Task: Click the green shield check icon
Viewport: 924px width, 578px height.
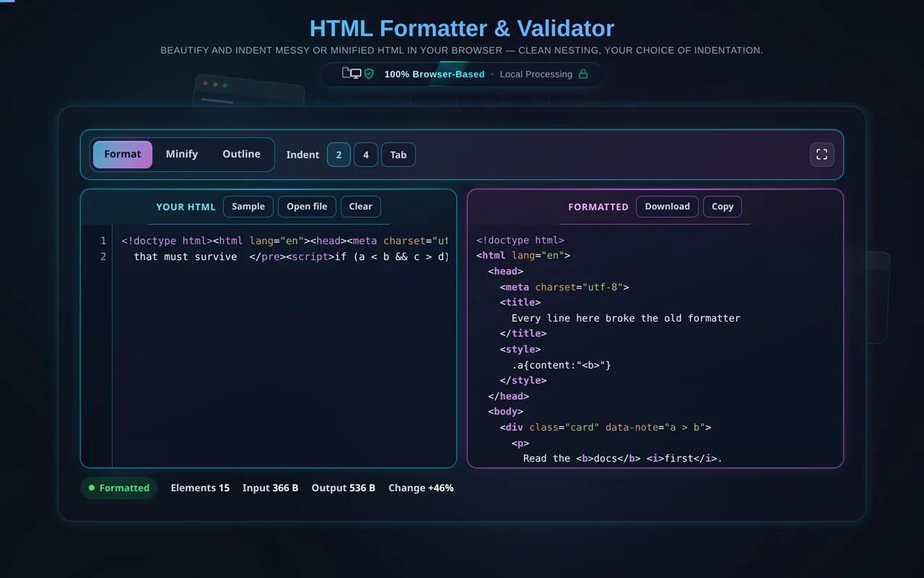Action: tap(369, 74)
